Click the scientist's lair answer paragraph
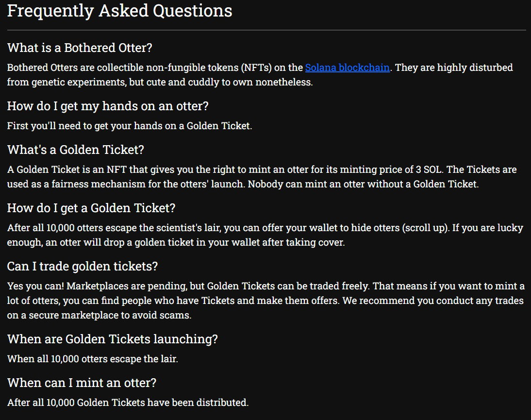The height and width of the screenshot is (420, 531). click(265, 235)
